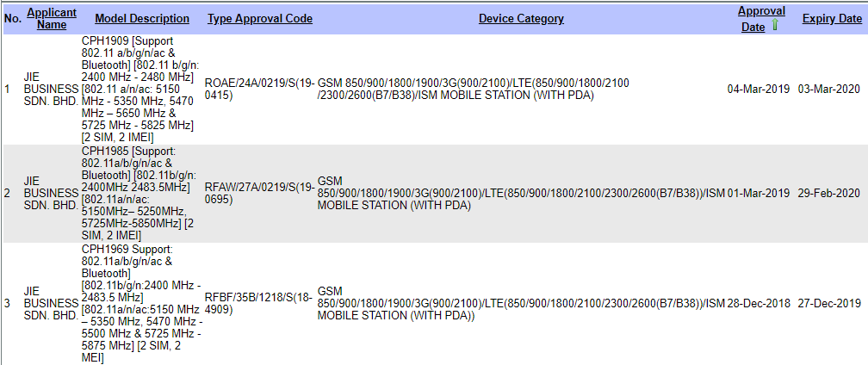This screenshot has height=365, width=868.
Task: Click the No. column header
Action: pos(12,18)
